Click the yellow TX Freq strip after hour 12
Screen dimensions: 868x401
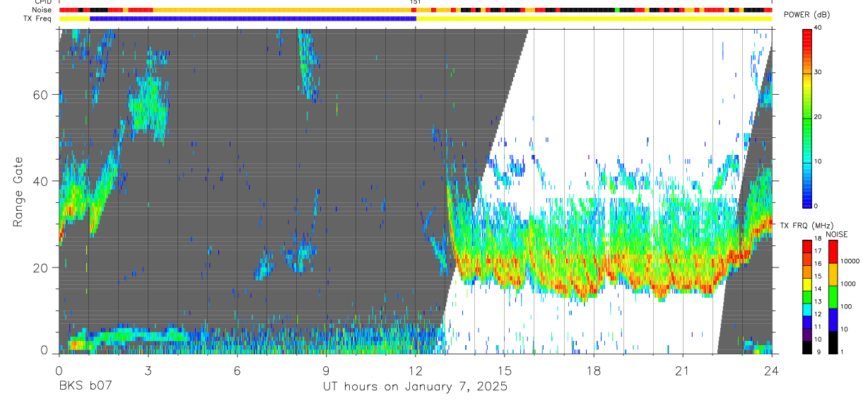594,18
